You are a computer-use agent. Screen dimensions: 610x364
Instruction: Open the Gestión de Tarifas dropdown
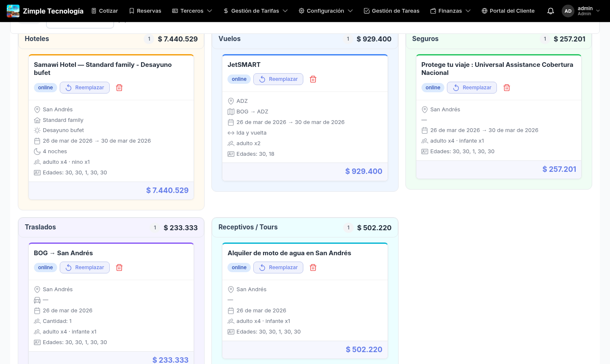[x=255, y=11]
